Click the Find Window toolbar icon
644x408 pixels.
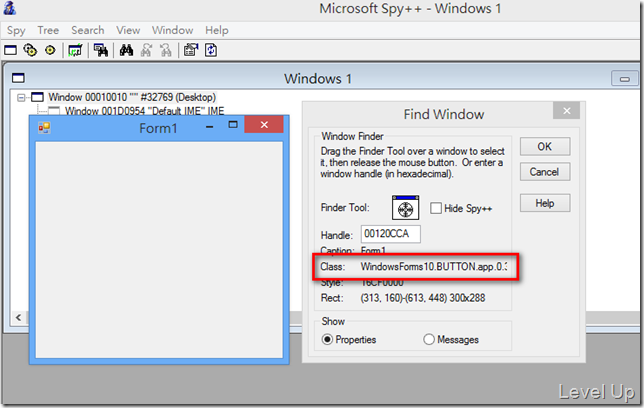(x=101, y=51)
